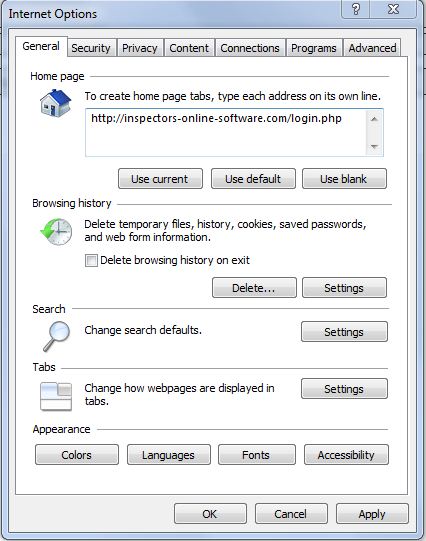Click the tabs window layout icon

[56, 396]
